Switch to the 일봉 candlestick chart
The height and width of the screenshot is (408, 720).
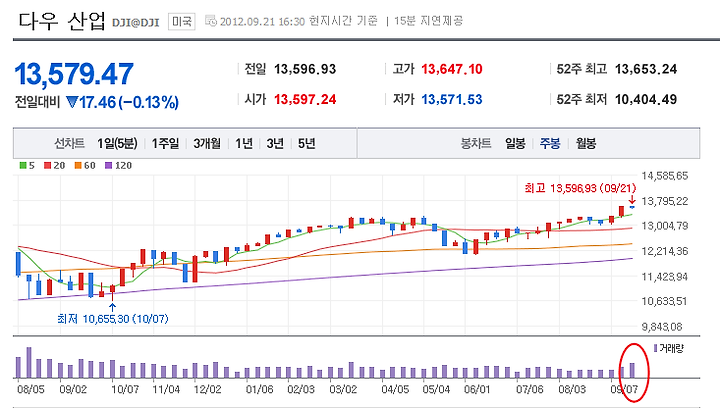[515, 144]
